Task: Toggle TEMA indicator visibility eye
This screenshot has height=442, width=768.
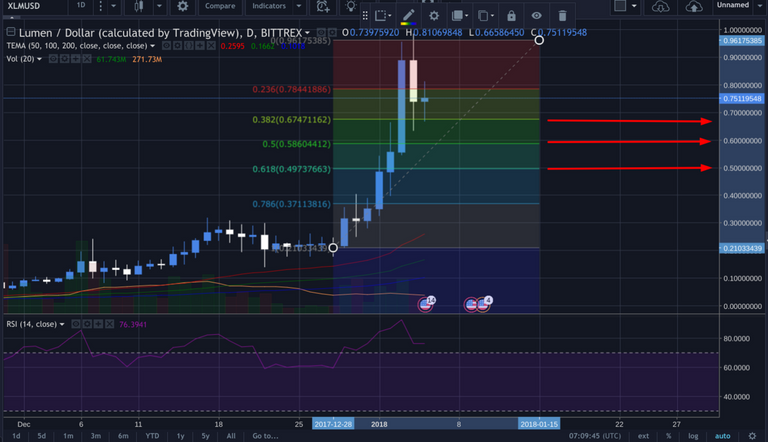Action: (167, 46)
